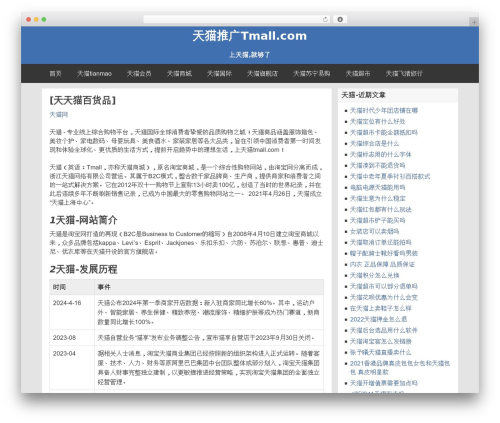The image size is (500, 423).
Task: Open the 天猫旗舰店 nav item
Action: click(262, 73)
